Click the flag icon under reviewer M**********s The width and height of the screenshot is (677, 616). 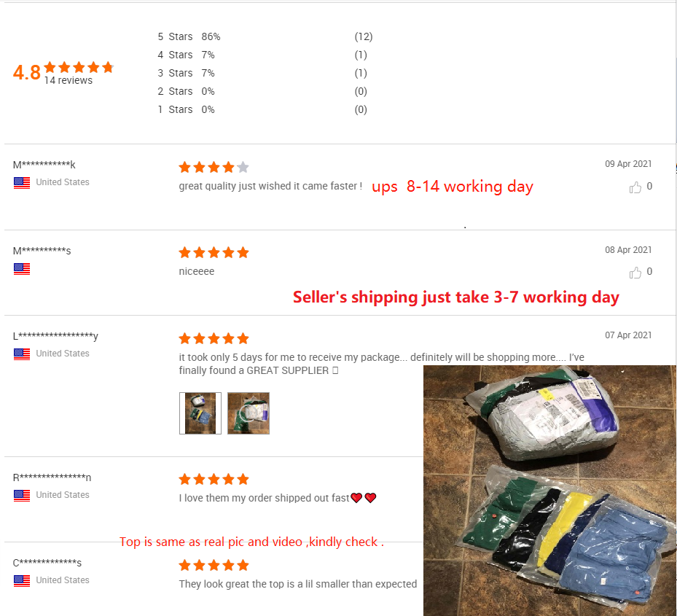pos(22,269)
